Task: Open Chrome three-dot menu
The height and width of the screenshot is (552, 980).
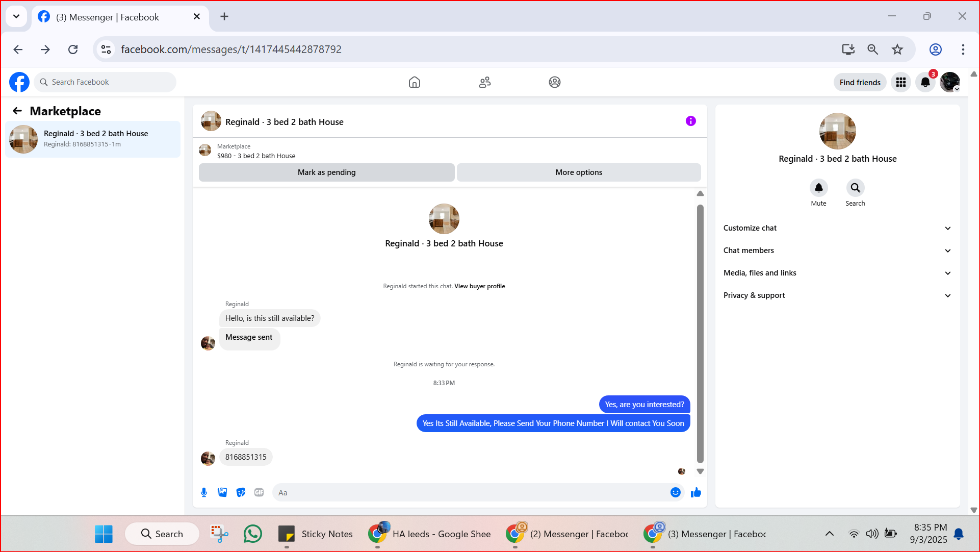Action: point(963,49)
